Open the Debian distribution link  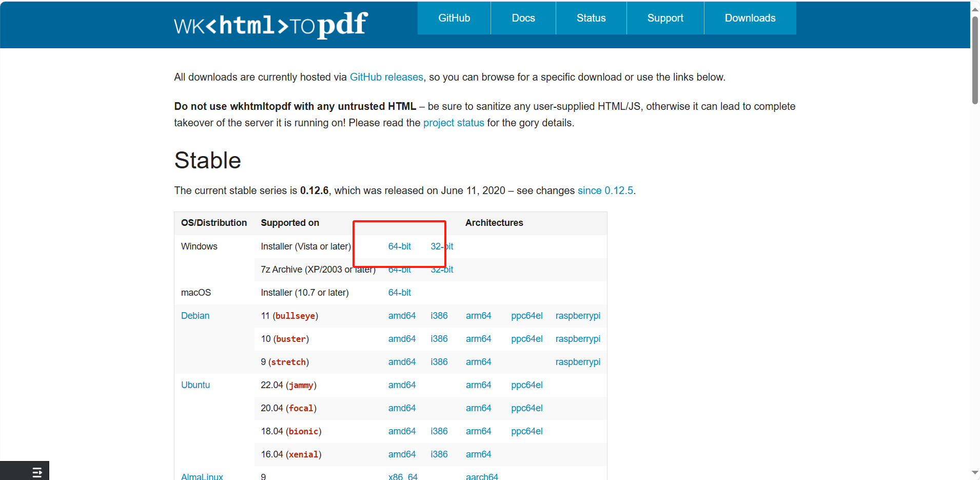(195, 316)
